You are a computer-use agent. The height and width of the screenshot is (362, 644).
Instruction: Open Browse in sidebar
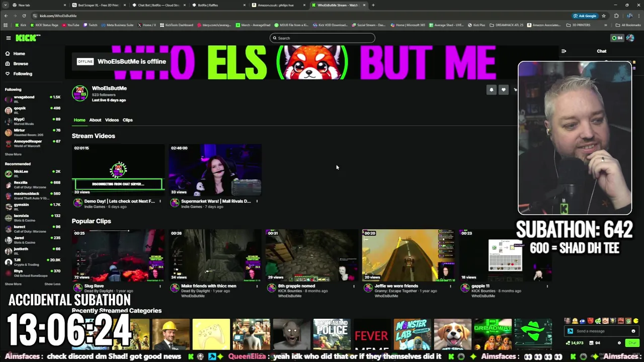17,63
